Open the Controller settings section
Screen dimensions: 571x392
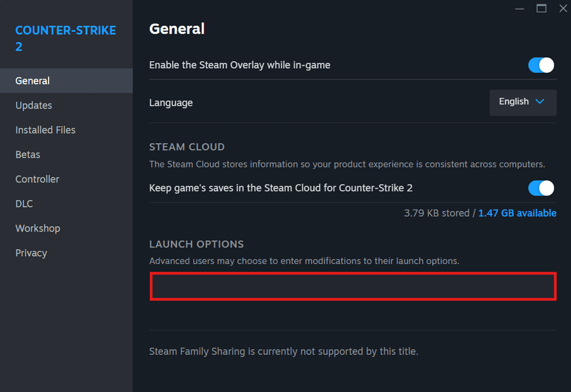[x=37, y=179]
